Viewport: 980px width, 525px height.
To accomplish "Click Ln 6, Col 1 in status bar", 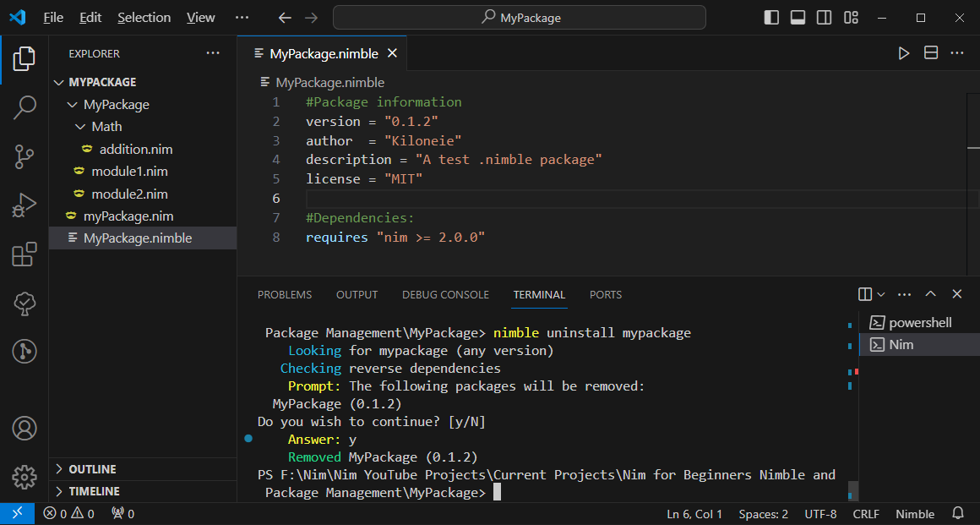I will 694,514.
